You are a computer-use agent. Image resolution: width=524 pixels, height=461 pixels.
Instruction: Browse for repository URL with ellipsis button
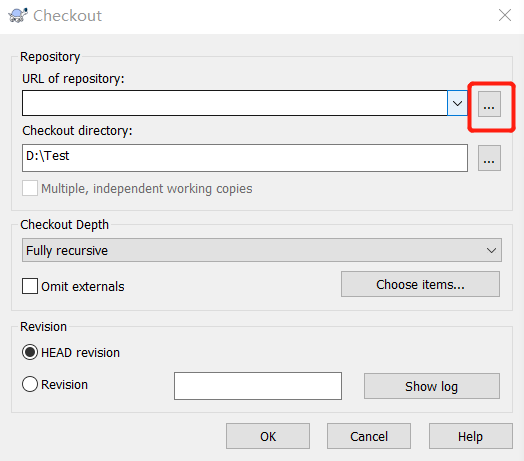489,104
